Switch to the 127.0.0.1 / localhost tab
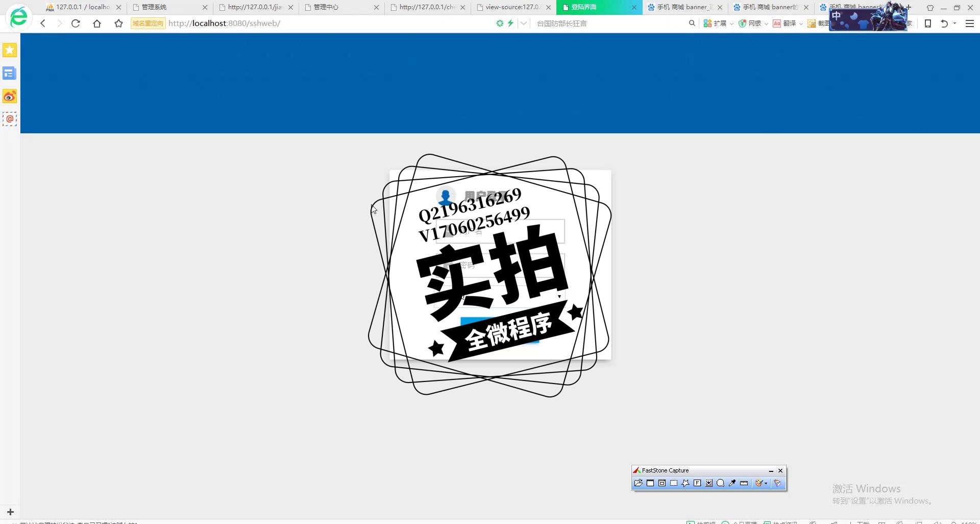 point(83,7)
